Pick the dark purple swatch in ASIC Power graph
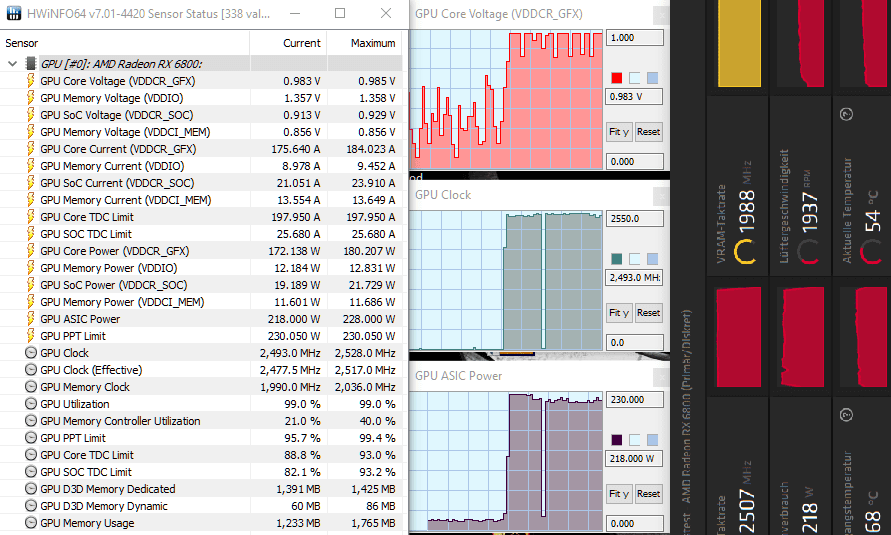The width and height of the screenshot is (891, 535). 617,440
